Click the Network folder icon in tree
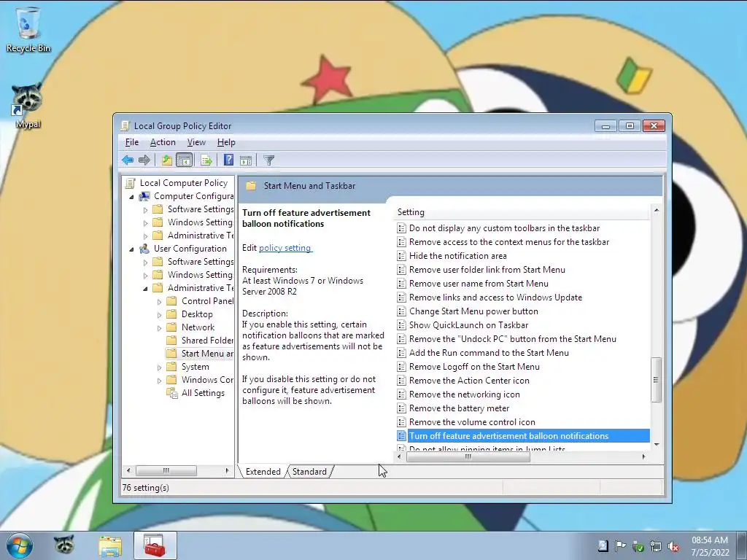The image size is (747, 560). 172,327
